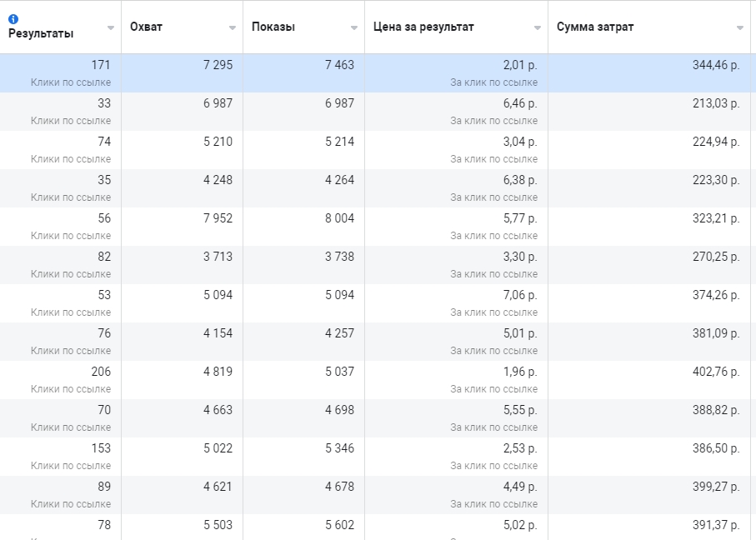Open the Сумма затрат dropdown arrow
This screenshot has height=540, width=756.
740,28
